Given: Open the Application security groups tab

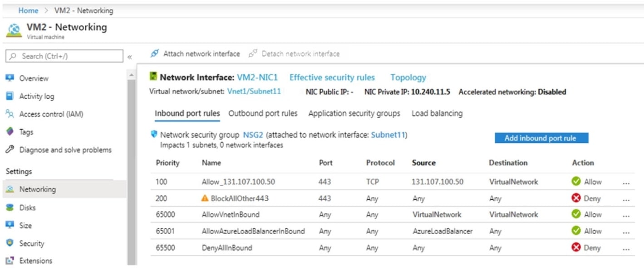Looking at the screenshot, I should 354,113.
